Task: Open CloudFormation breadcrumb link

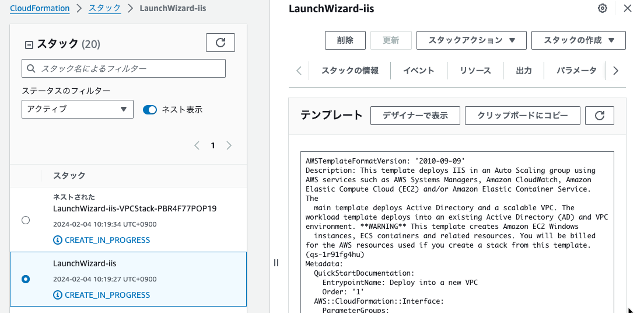Action: [x=40, y=8]
